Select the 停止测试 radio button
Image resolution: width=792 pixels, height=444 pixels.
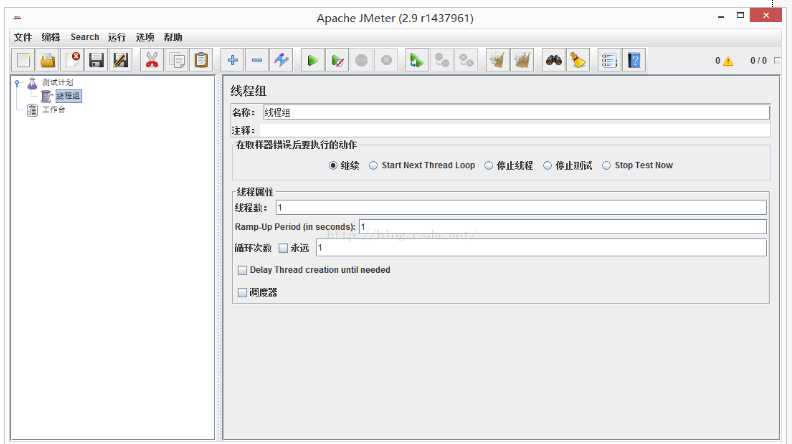coord(547,165)
